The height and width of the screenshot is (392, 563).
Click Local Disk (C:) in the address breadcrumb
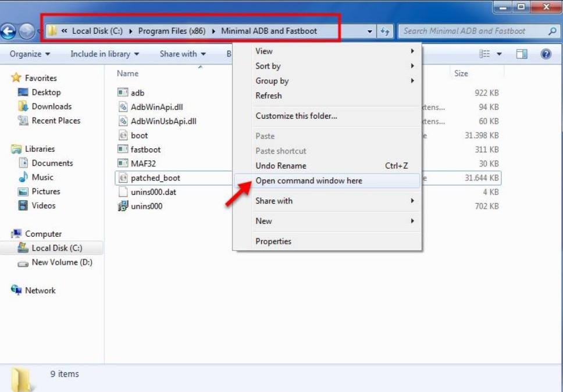pyautogui.click(x=97, y=31)
